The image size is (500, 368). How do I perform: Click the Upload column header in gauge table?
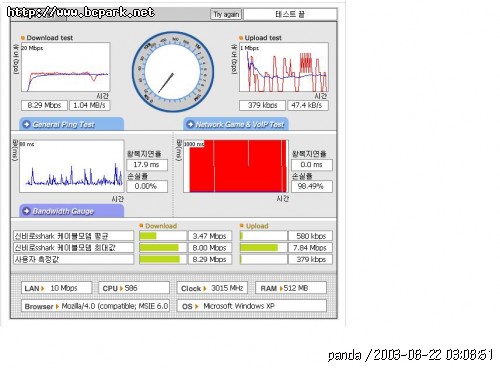pos(257,226)
